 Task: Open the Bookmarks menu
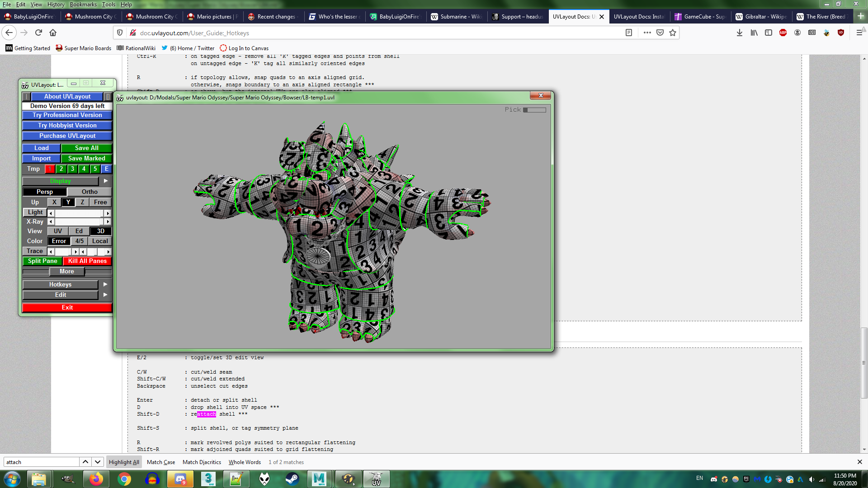[x=83, y=5]
